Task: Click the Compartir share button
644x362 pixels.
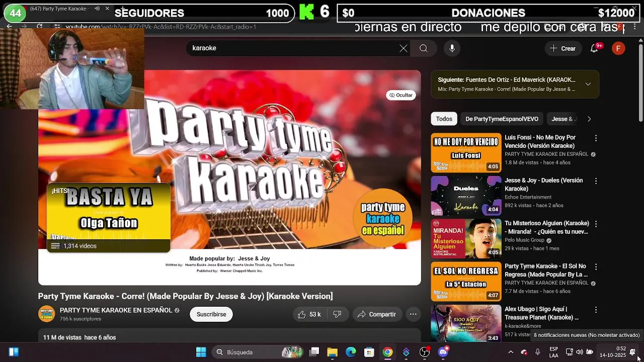Action: tap(377, 314)
